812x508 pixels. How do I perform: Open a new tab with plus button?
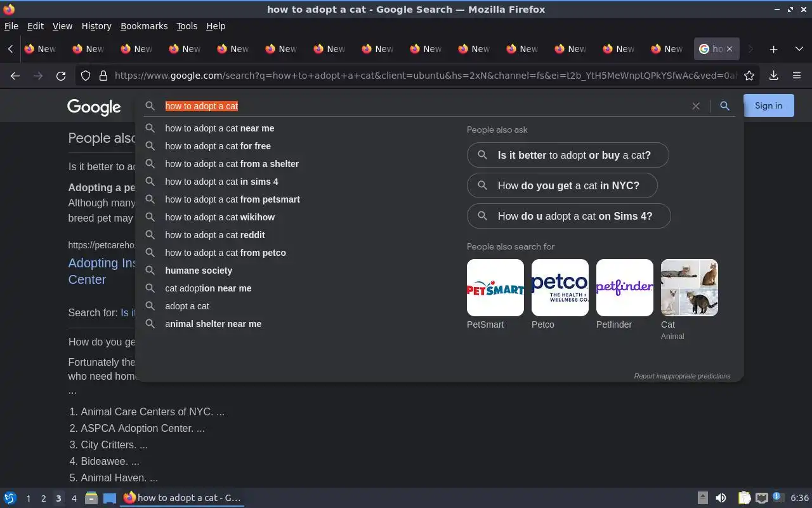[773, 49]
